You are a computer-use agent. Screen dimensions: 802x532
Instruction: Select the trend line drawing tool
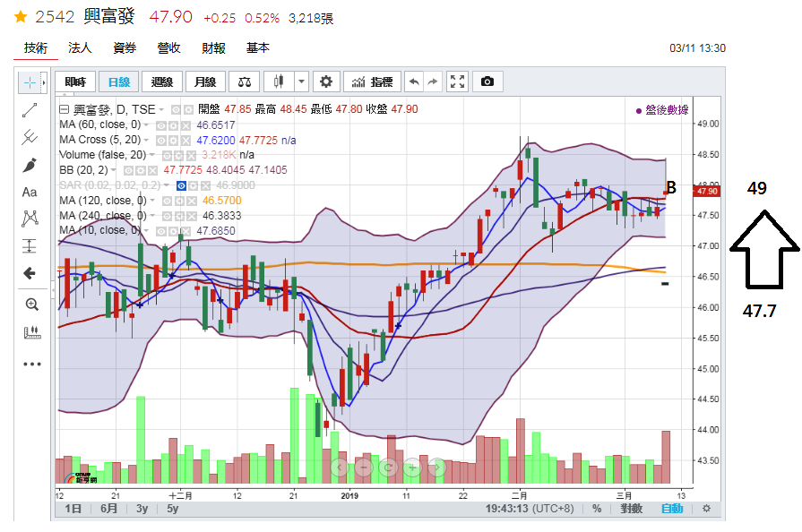[30, 109]
